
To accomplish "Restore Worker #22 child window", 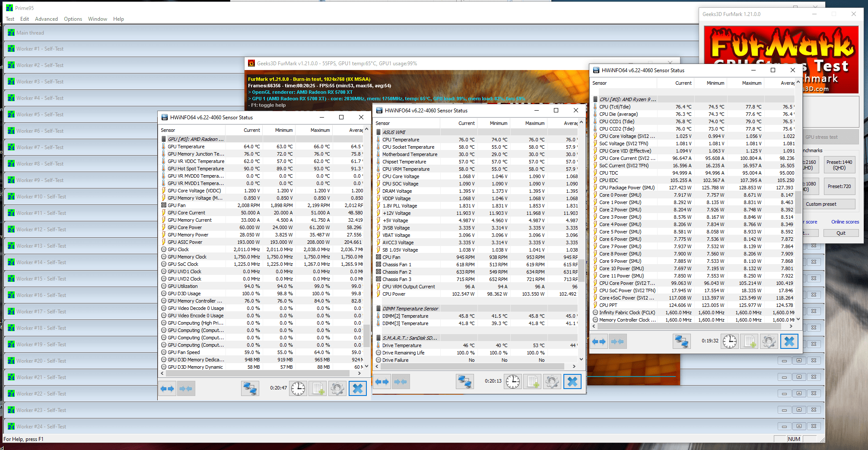I will 799,393.
